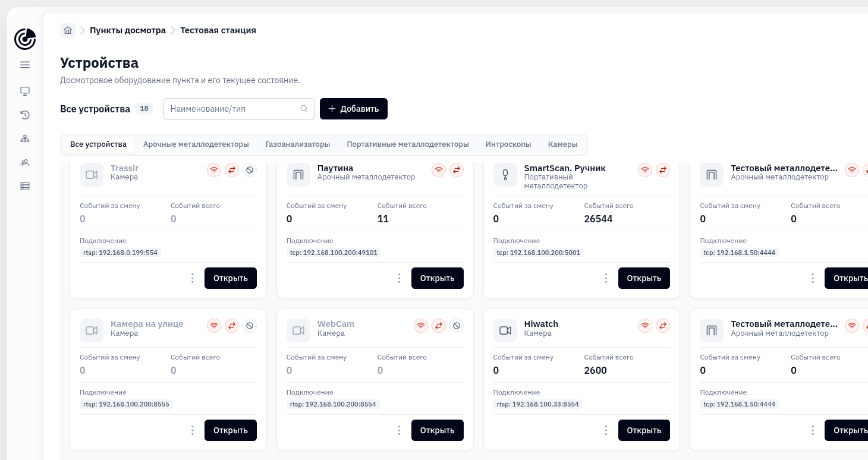Viewport: 868px width, 460px height.
Task: Click the app logo in sidebar
Action: click(25, 39)
